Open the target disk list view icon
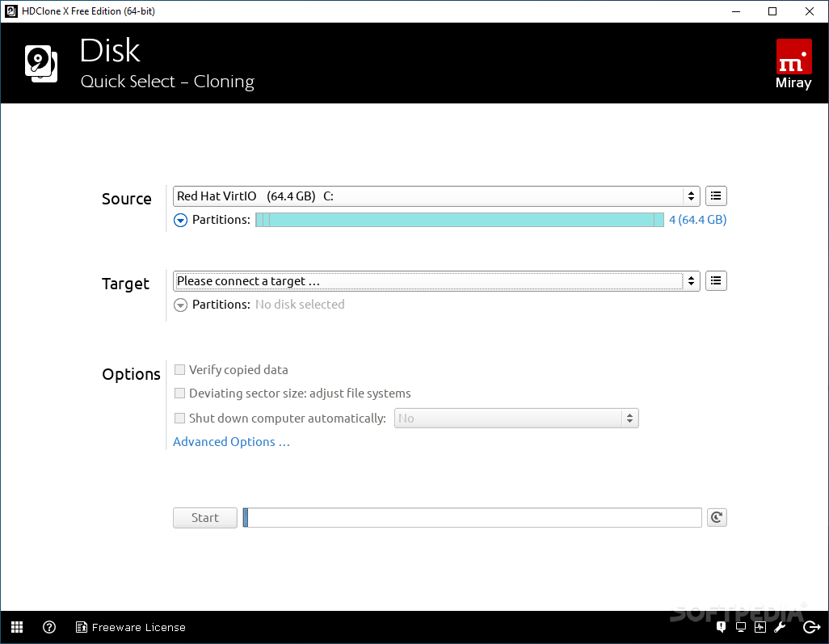829x644 pixels. click(x=717, y=280)
